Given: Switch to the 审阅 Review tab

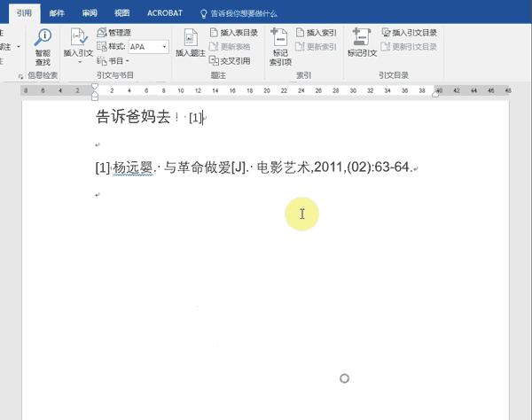Looking at the screenshot, I should (x=90, y=13).
